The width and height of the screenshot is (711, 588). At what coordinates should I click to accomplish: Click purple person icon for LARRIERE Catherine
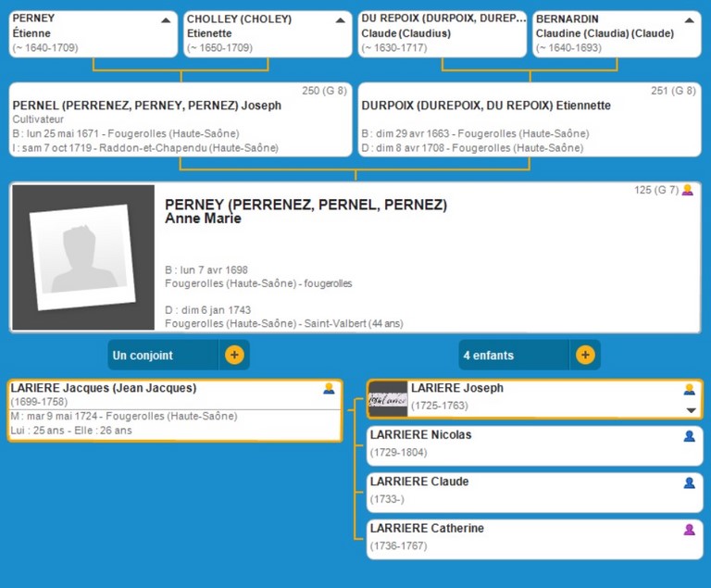689,530
